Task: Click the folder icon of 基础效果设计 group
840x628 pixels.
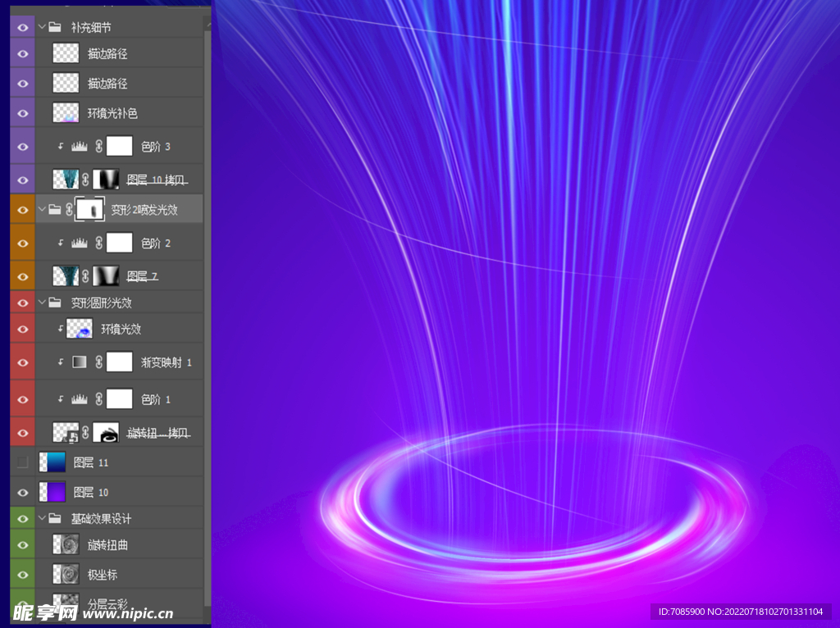Action: tap(55, 518)
